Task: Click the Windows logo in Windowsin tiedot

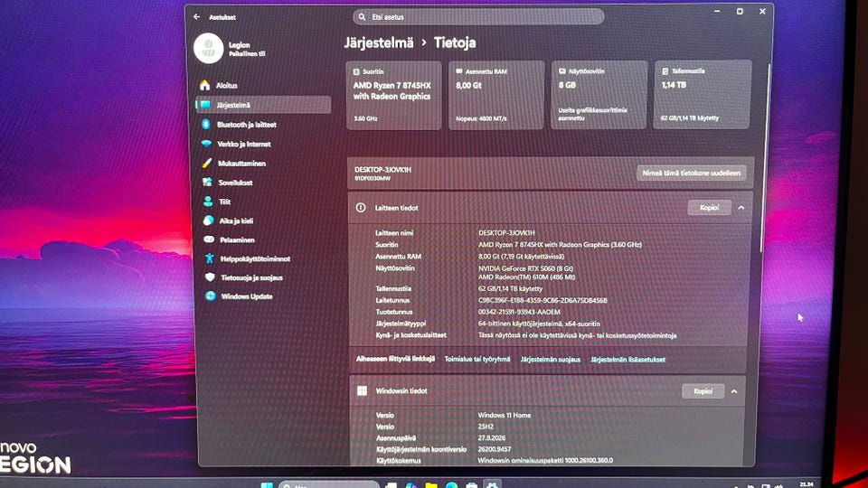Action: 362,390
